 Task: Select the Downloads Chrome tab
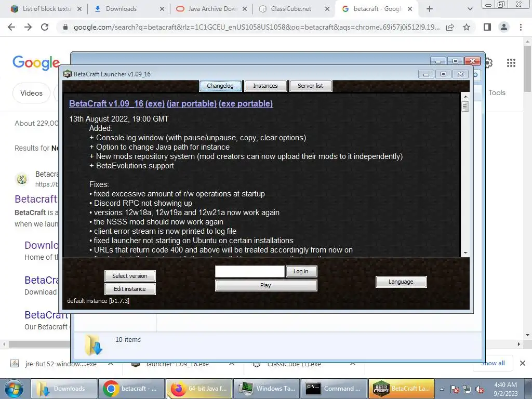coord(128,9)
